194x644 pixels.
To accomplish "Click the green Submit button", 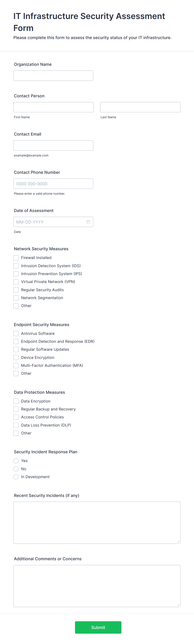I will tap(98, 627).
